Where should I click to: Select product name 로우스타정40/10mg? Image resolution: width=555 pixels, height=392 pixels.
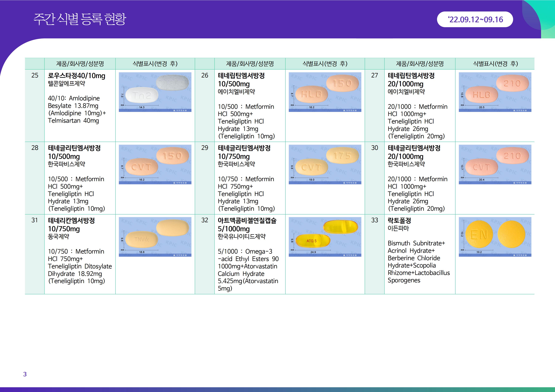click(76, 76)
